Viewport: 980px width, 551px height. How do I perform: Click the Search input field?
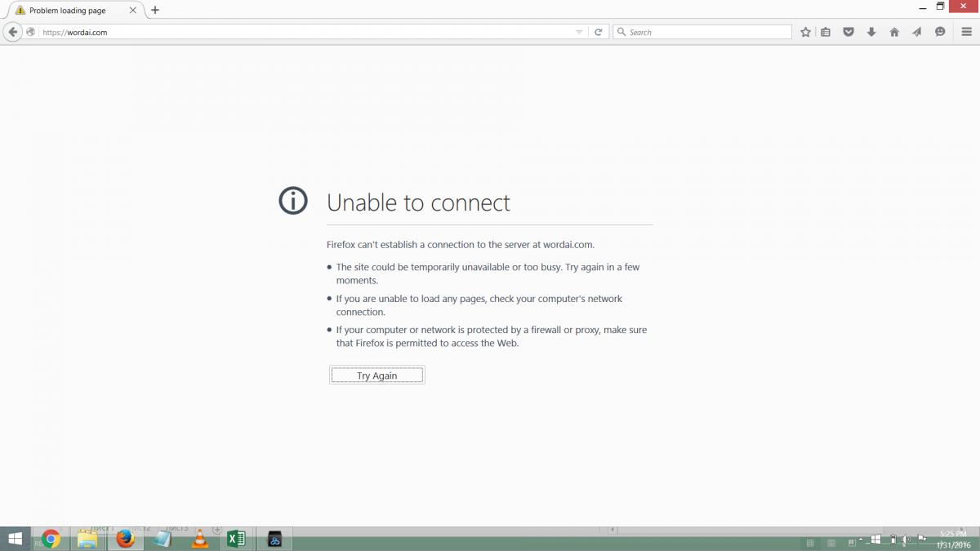pyautogui.click(x=702, y=32)
